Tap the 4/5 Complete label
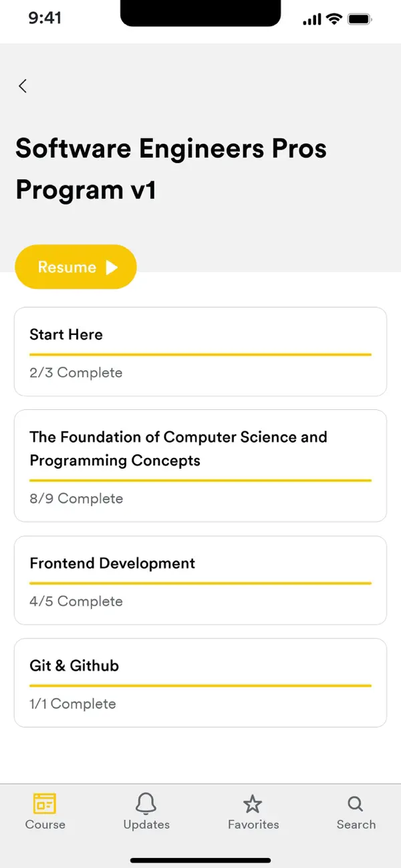401x868 pixels. pyautogui.click(x=76, y=601)
